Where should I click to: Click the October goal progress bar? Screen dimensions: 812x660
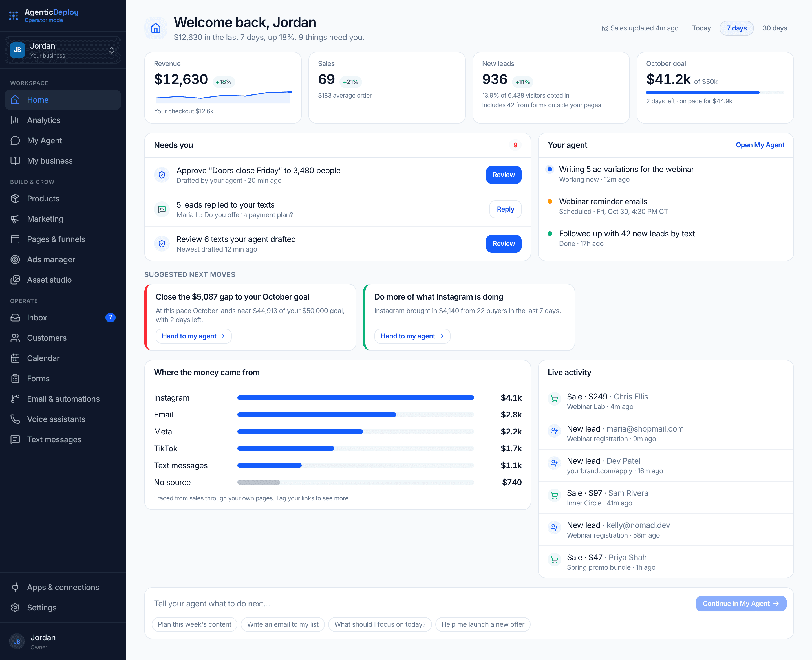coord(715,93)
